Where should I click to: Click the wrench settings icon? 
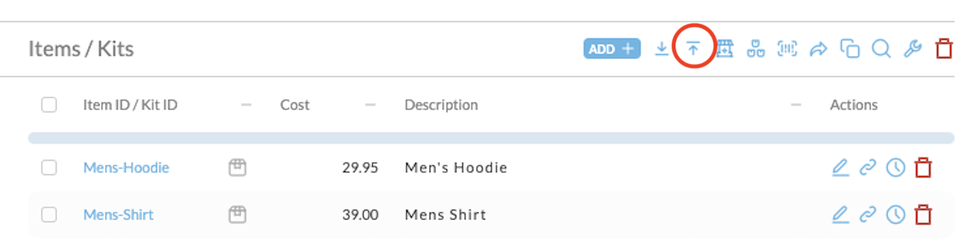(x=913, y=49)
